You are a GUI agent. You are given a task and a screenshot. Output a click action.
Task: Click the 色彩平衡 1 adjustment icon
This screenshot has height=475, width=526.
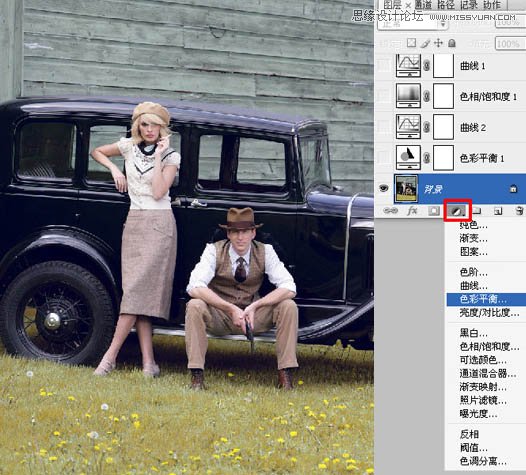point(408,157)
